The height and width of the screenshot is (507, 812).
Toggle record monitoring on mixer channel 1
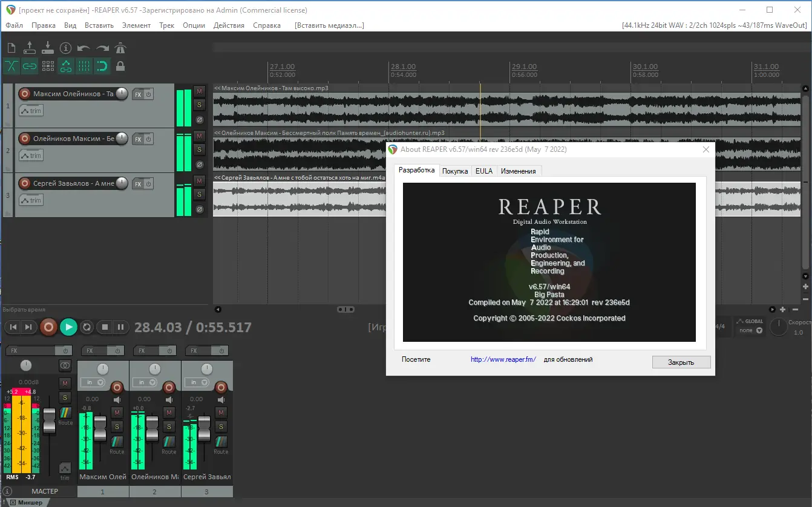tap(117, 399)
